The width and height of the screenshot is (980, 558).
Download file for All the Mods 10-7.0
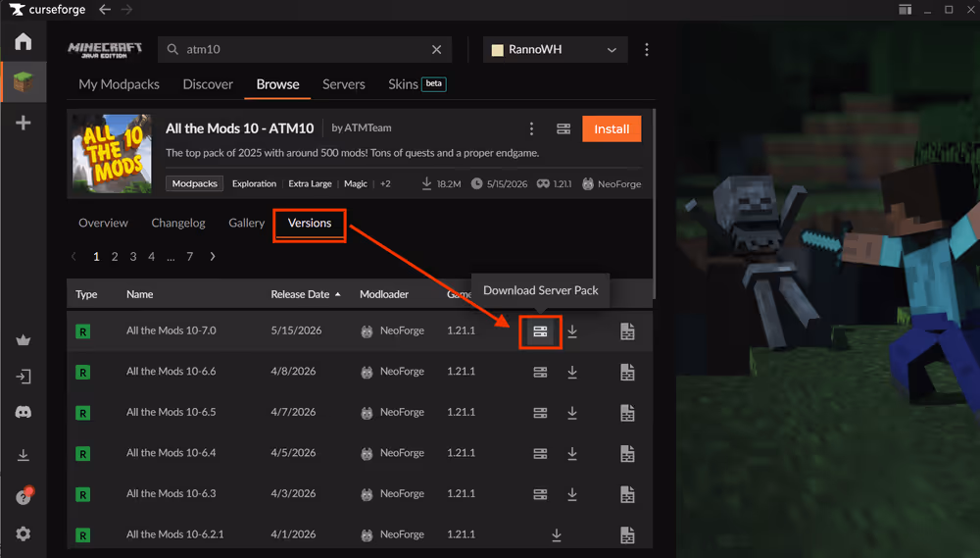click(x=572, y=331)
